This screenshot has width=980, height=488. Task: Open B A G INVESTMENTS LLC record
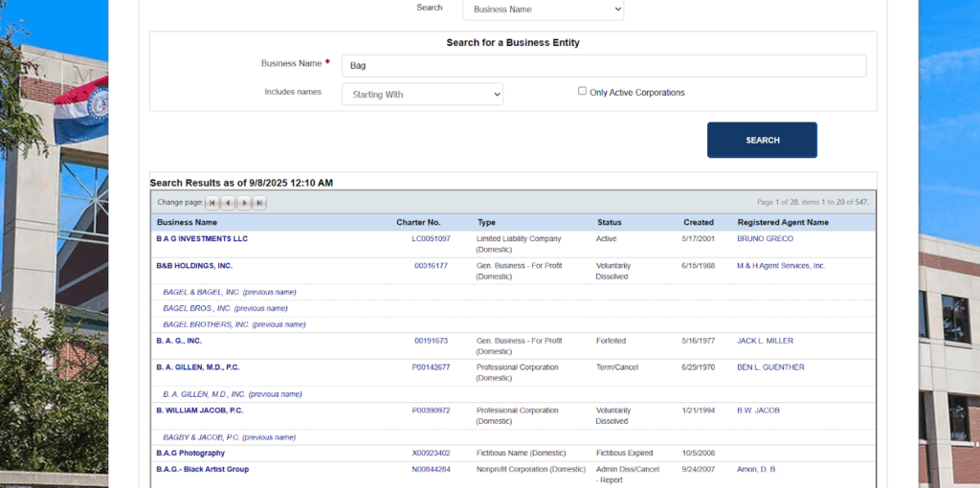pyautogui.click(x=202, y=239)
